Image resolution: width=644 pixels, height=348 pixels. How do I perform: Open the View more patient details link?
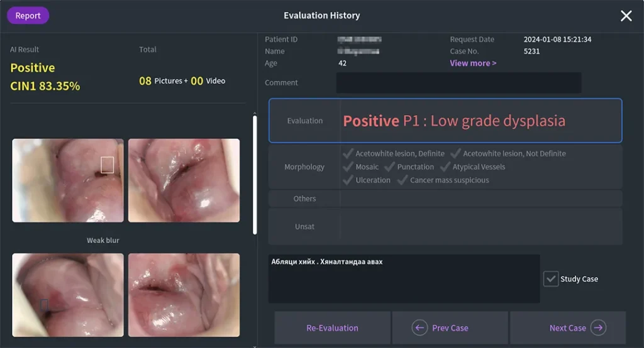coord(473,63)
